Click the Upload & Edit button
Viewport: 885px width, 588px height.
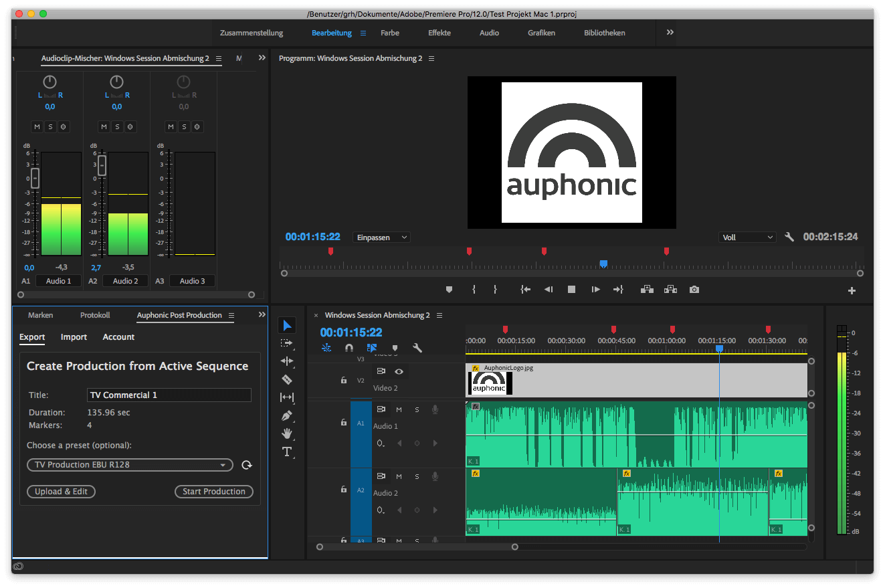61,491
